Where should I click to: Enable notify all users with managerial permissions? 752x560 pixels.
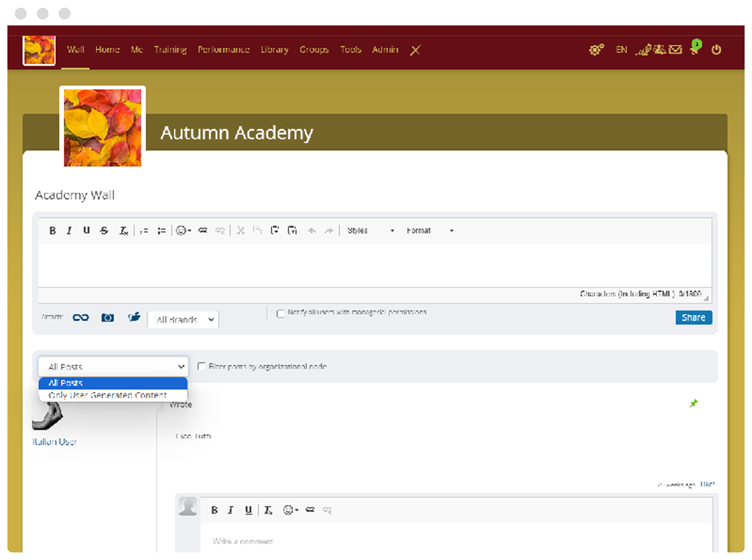coord(280,314)
